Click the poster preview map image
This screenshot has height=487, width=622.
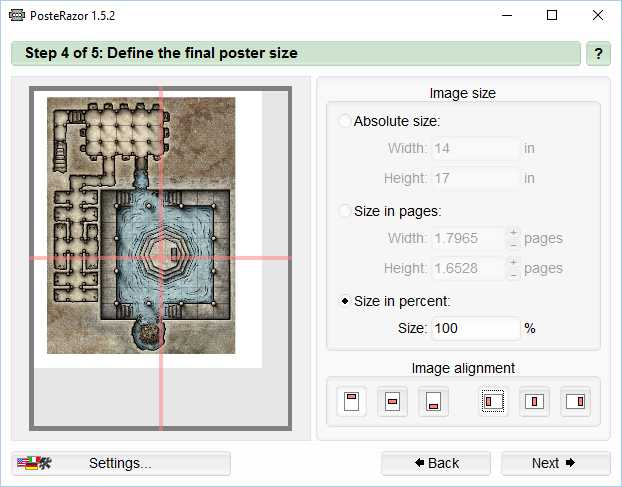point(141,226)
